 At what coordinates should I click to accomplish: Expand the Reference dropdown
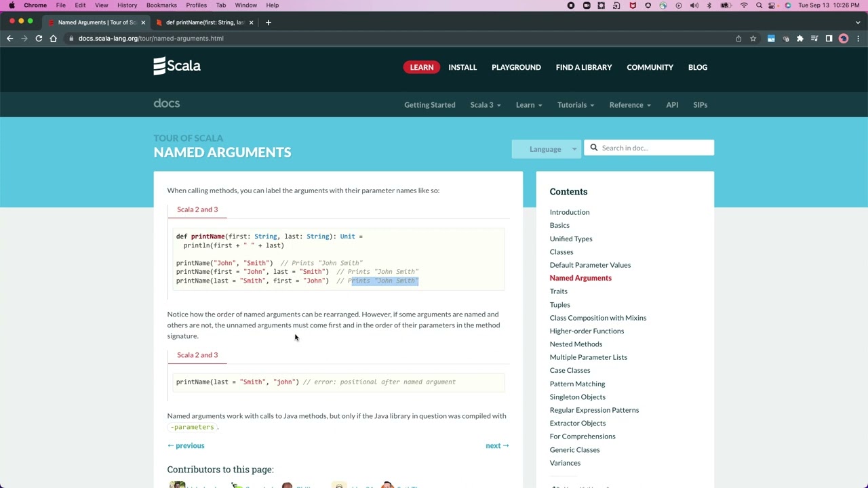630,105
